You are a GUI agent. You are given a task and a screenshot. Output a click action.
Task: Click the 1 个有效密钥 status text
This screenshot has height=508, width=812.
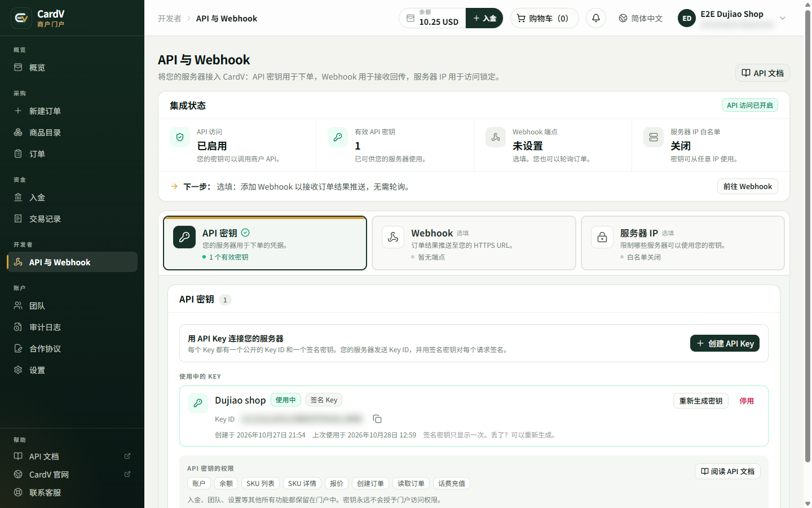[228, 257]
